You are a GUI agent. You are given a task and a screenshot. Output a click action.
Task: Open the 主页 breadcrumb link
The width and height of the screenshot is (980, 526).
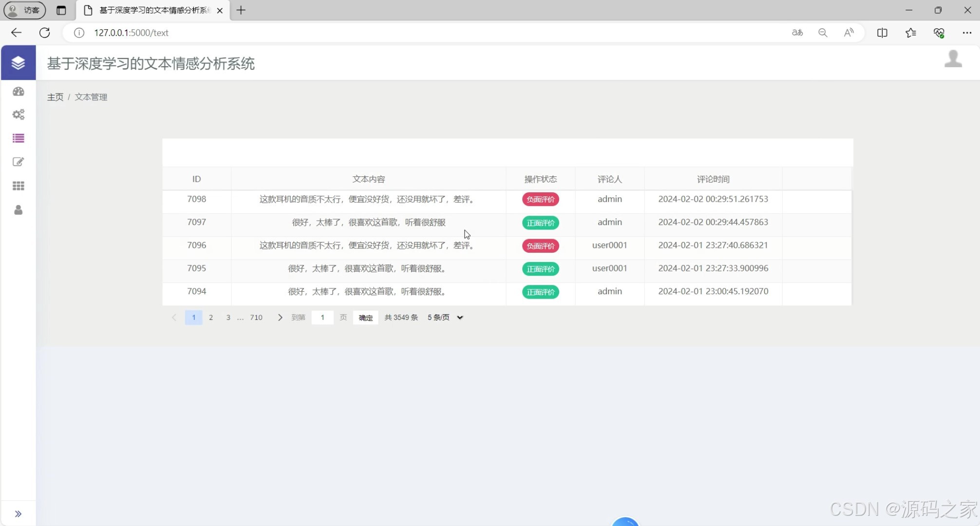pos(55,97)
